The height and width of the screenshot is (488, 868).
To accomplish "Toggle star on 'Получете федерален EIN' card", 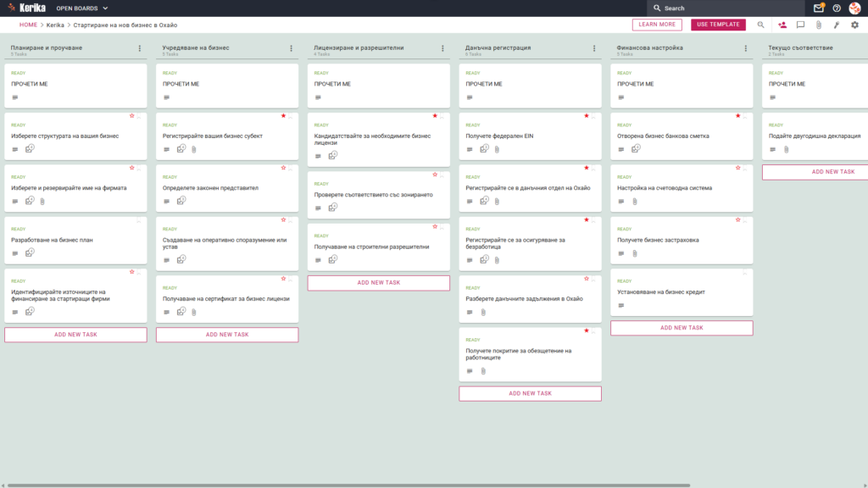I will [x=587, y=115].
